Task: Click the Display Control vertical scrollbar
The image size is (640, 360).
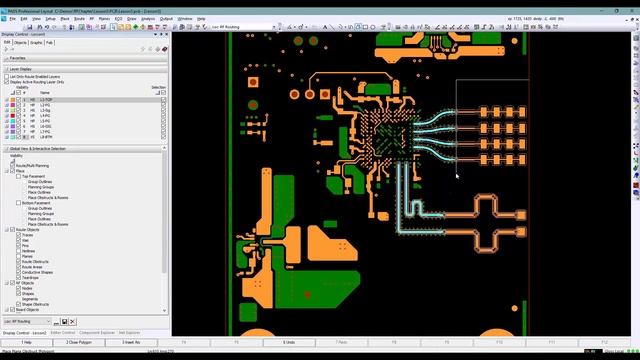Action: tap(164, 212)
